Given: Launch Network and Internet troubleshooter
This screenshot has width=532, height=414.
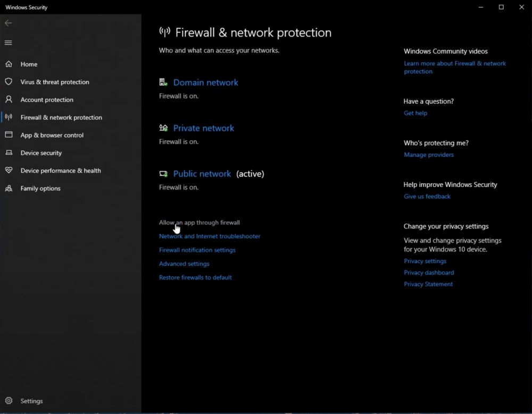Looking at the screenshot, I should (210, 236).
